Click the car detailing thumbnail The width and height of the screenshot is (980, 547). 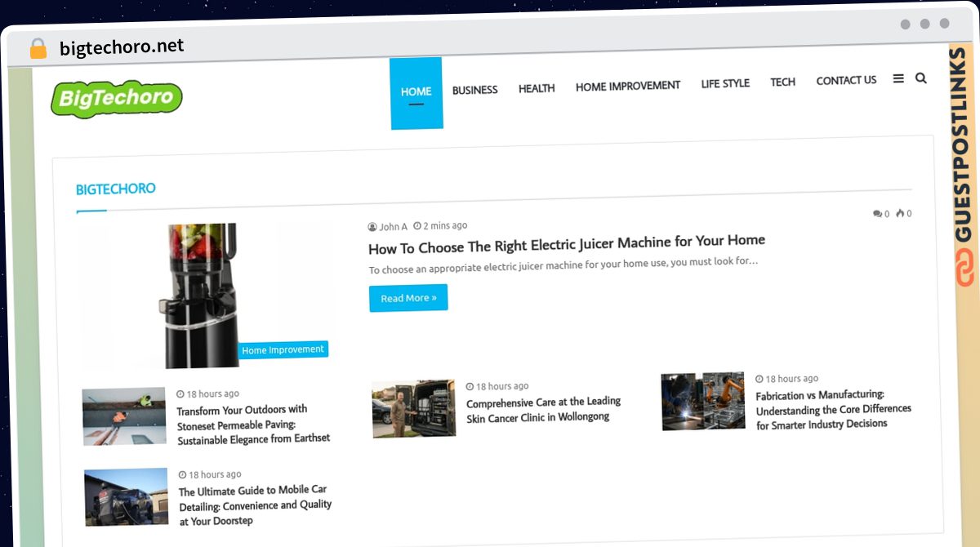(x=127, y=497)
